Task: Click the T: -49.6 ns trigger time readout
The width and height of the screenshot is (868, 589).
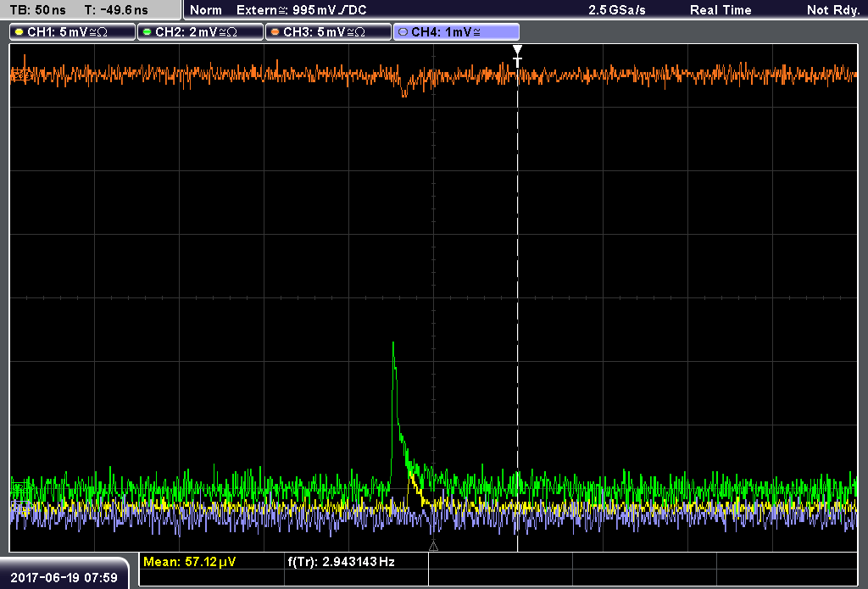Action: point(116,10)
